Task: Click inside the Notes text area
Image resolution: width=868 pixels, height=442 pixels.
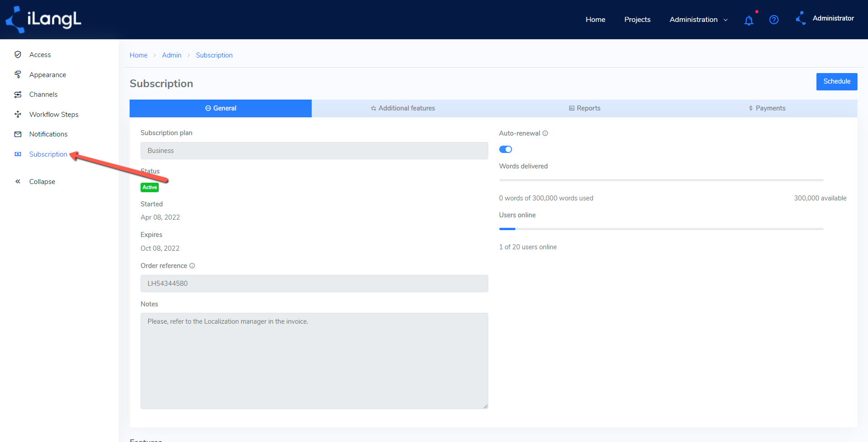Action: click(314, 361)
